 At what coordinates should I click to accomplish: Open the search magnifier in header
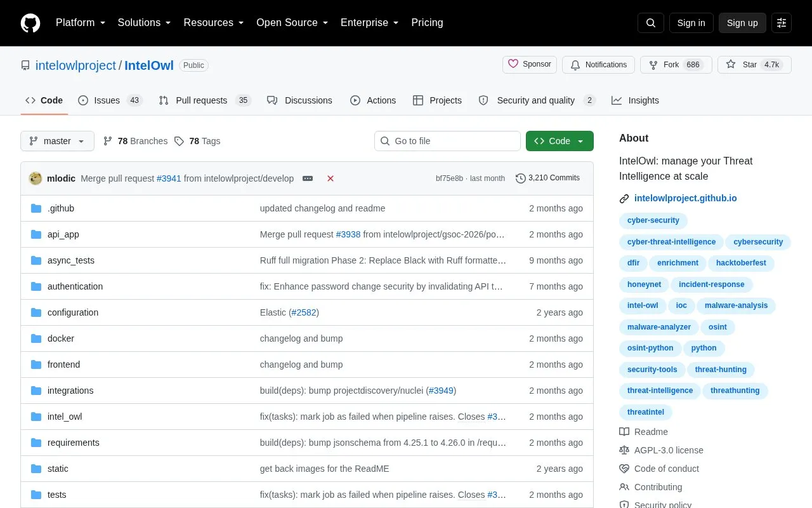(x=651, y=23)
